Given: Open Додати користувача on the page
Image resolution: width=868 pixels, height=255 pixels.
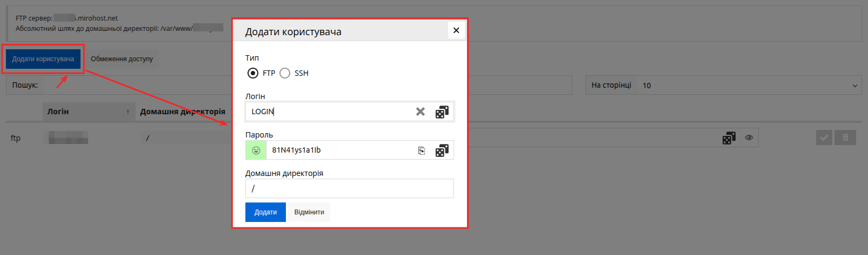Looking at the screenshot, I should (x=43, y=59).
